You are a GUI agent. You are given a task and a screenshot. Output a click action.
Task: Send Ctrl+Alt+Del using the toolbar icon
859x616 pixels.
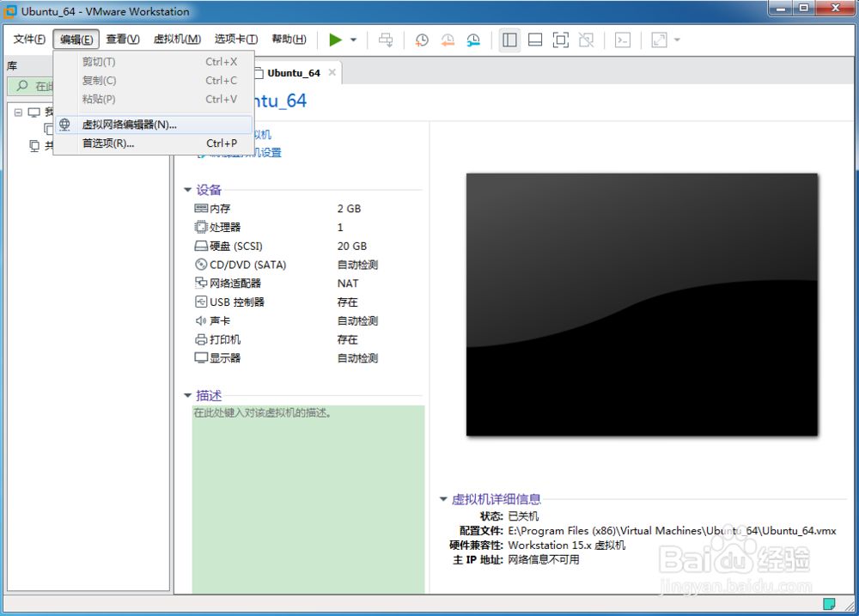tap(386, 40)
